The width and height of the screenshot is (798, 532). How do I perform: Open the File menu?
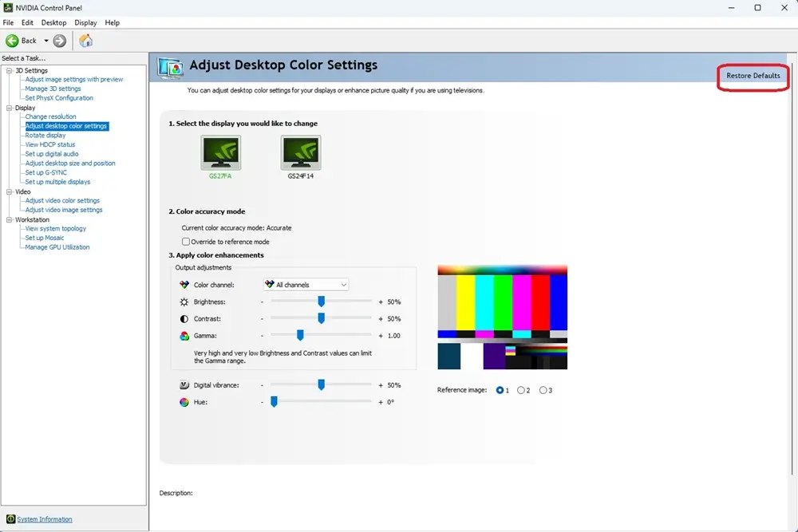point(8,23)
